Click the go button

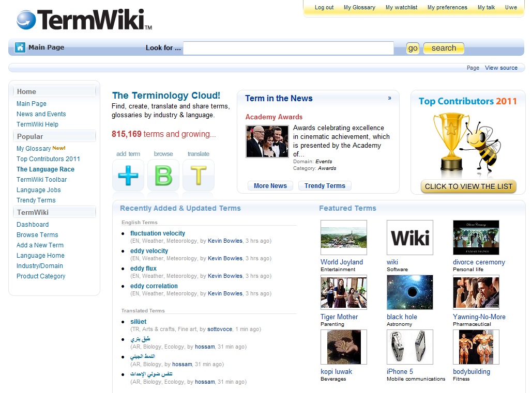click(413, 48)
